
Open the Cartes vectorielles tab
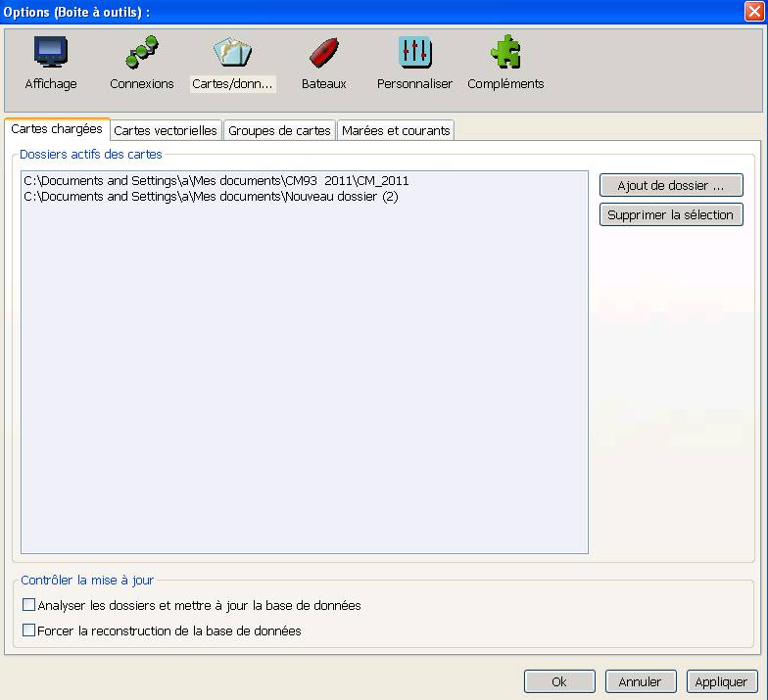(166, 131)
